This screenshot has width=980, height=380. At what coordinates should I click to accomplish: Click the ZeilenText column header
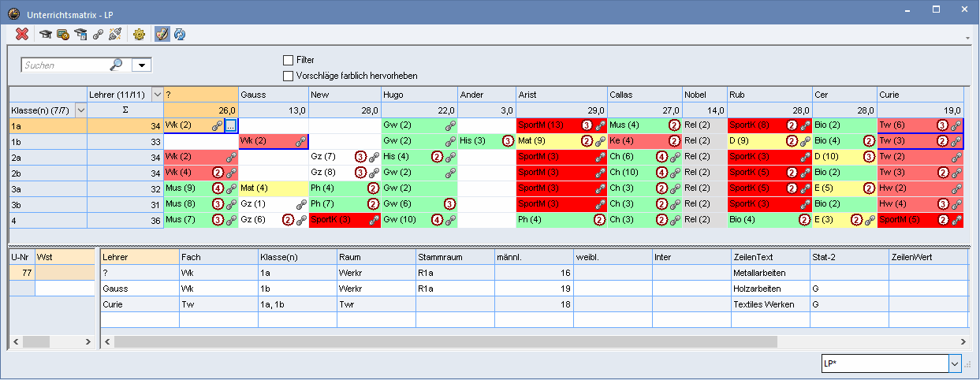pos(770,256)
